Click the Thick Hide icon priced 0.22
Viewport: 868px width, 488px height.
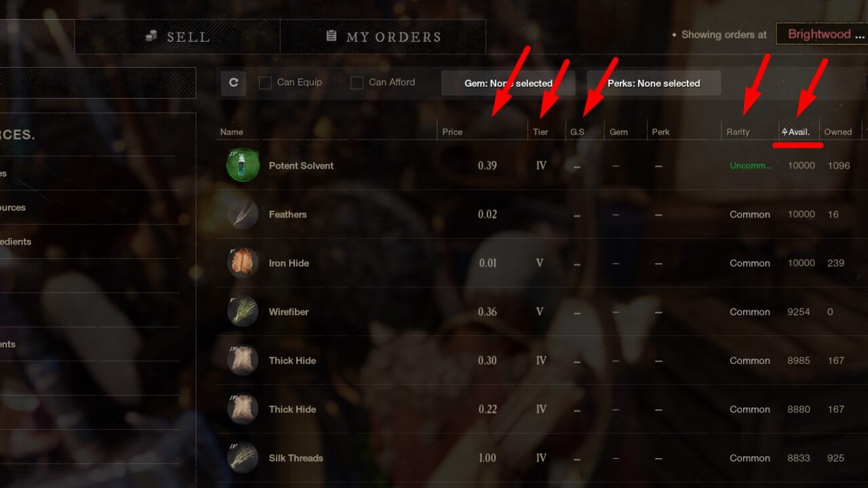pyautogui.click(x=243, y=409)
